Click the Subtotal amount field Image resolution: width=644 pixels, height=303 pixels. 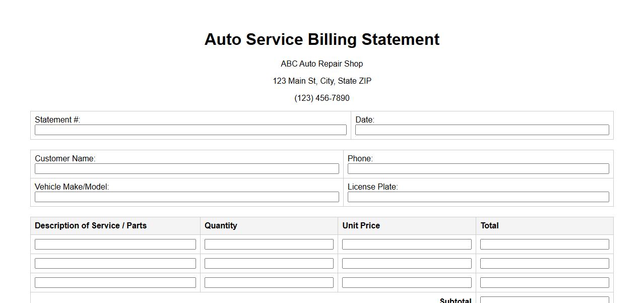544,300
